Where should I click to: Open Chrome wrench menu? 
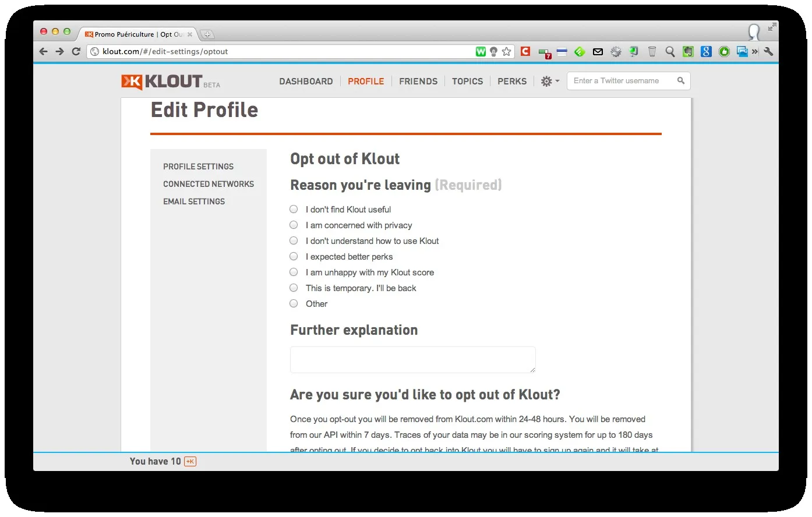pos(768,51)
